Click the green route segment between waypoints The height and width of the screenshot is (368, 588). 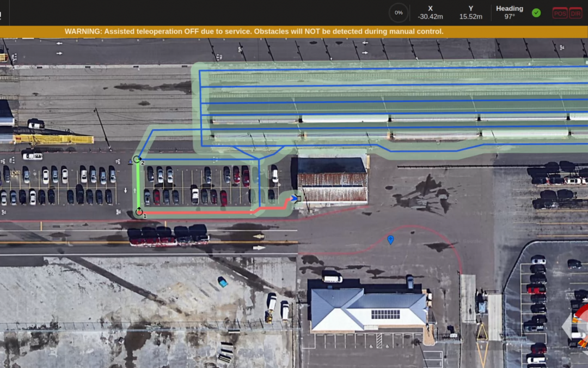click(x=138, y=185)
